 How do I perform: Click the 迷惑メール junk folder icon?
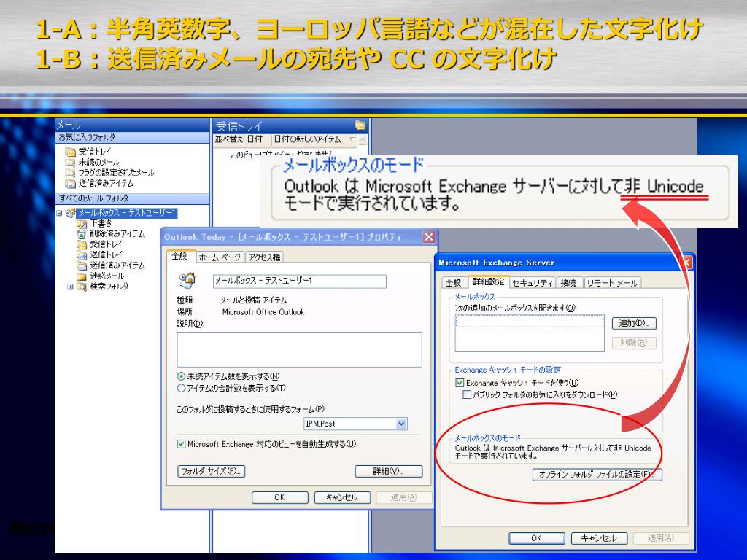click(x=82, y=276)
